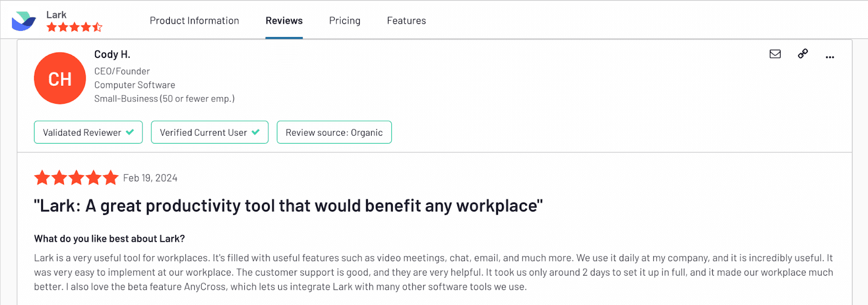Go to the Features tab
Image resolution: width=868 pixels, height=305 pixels.
[x=406, y=21]
